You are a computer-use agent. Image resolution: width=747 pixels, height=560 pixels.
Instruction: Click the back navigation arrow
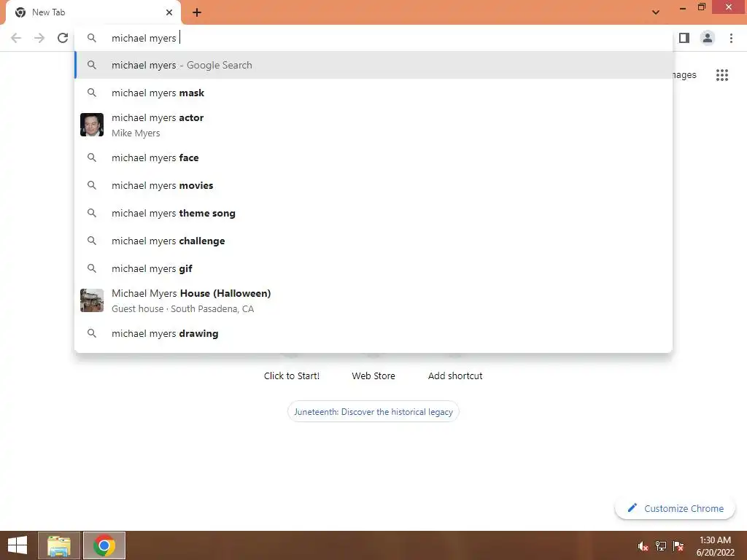tap(16, 38)
